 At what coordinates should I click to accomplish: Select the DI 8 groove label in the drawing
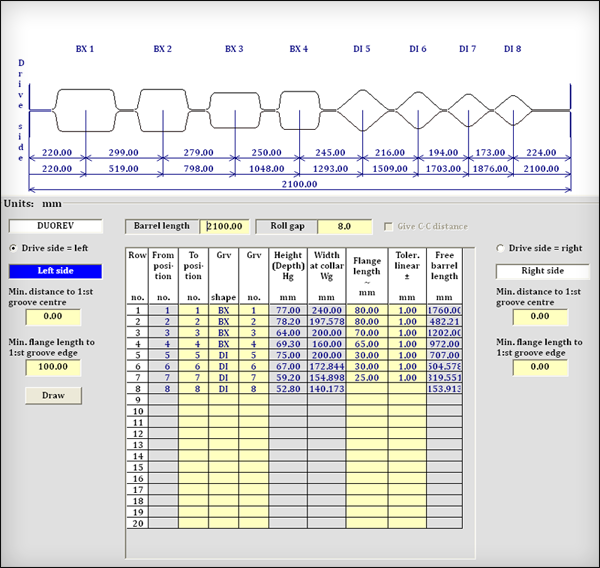tap(512, 49)
